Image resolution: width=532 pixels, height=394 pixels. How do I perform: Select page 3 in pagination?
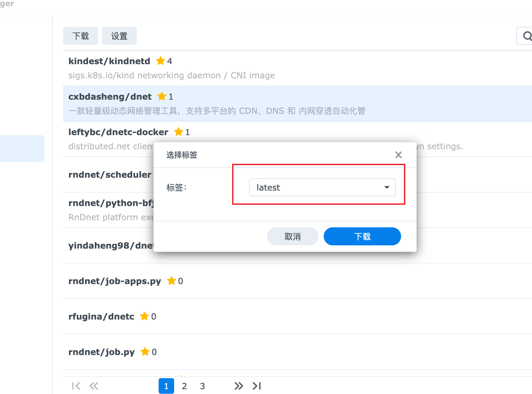[202, 386]
